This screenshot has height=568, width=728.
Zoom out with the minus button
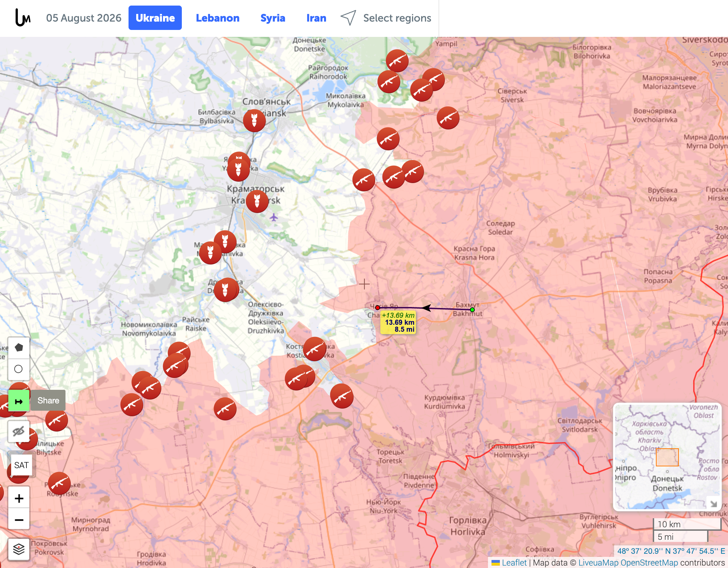coord(19,519)
